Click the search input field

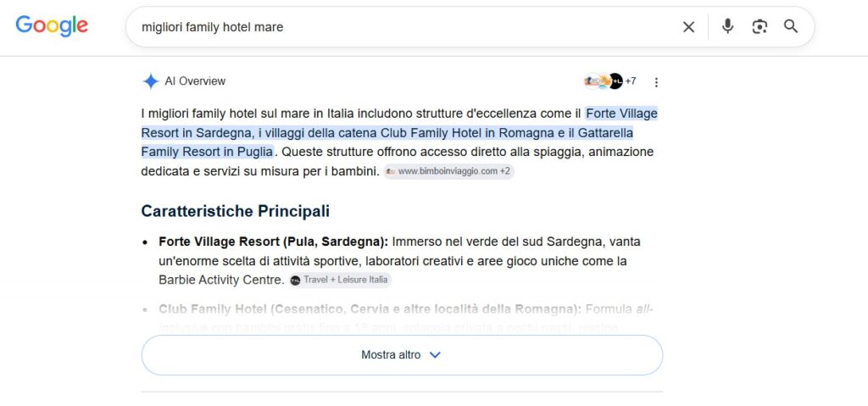pyautogui.click(x=407, y=26)
